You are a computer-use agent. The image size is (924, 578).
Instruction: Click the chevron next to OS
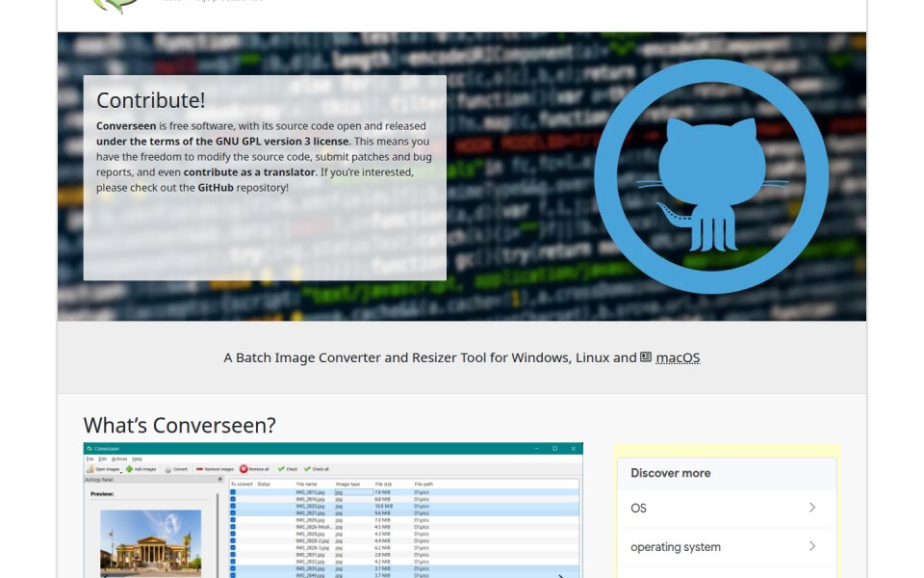(x=812, y=508)
